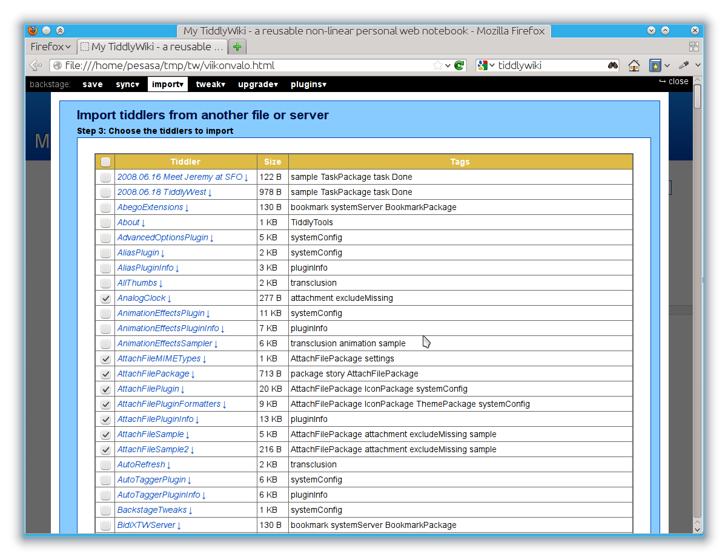Select the import backstage tab
The height and width of the screenshot is (560, 728).
168,84
